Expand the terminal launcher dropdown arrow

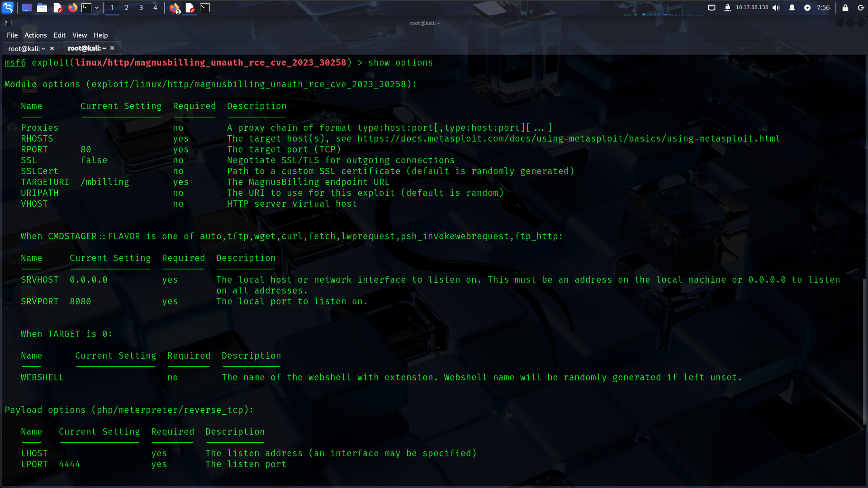click(97, 8)
